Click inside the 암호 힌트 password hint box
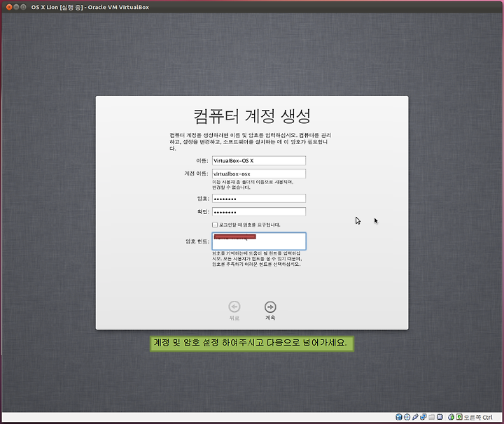Viewport: 504px width, 424px height. [259, 241]
